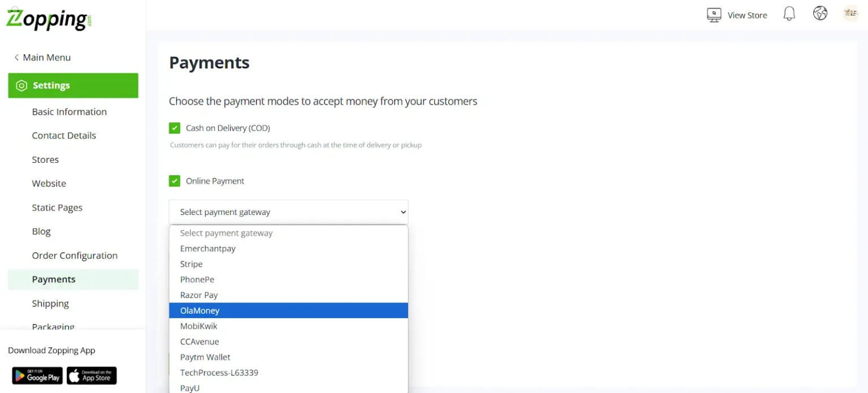Click the Zopping logo
The image size is (868, 393).
click(49, 19)
